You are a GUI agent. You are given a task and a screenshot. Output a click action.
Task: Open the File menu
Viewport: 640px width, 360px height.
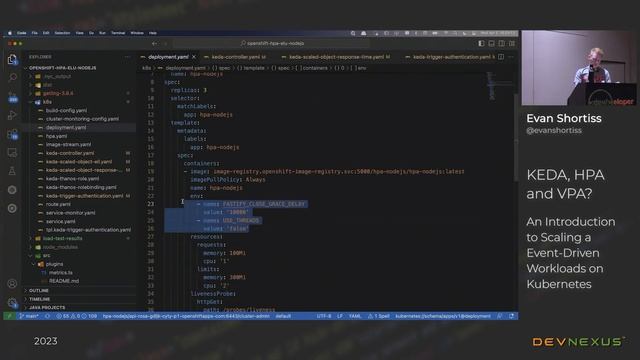tap(35, 33)
